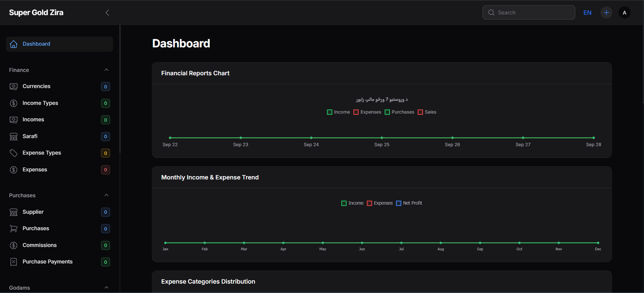Switch language using the EN button
The height and width of the screenshot is (293, 644).
point(587,12)
